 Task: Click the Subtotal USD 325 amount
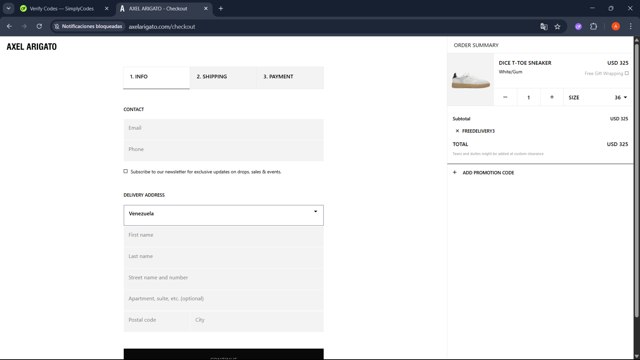[x=619, y=119]
